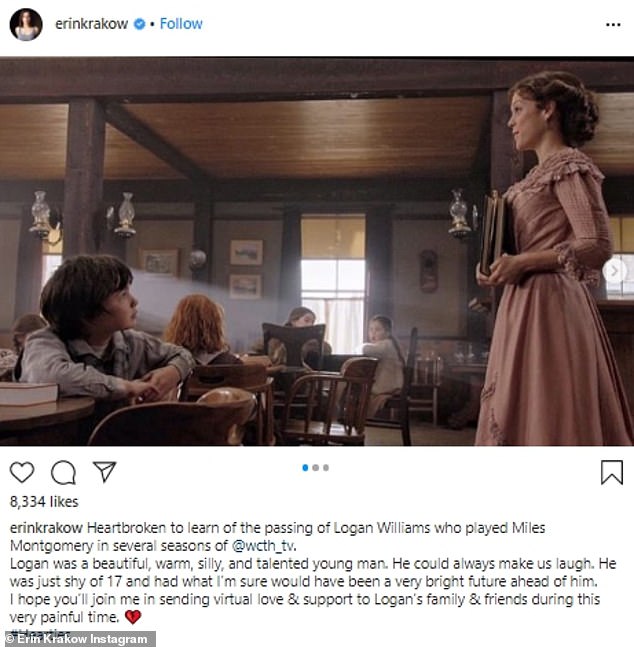Image resolution: width=634 pixels, height=647 pixels.
Task: Follow the erinkrakow account
Action: coord(181,24)
